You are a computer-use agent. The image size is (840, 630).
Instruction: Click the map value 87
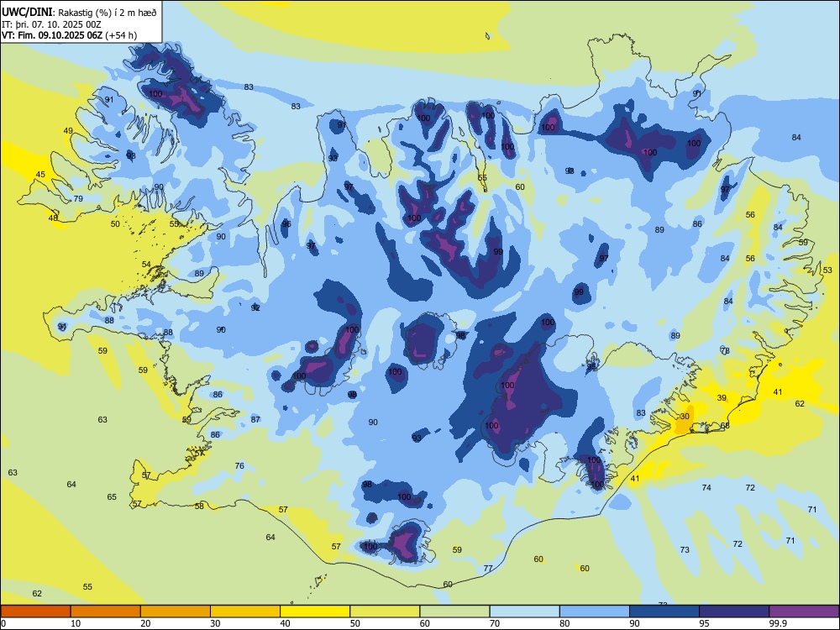(255, 419)
